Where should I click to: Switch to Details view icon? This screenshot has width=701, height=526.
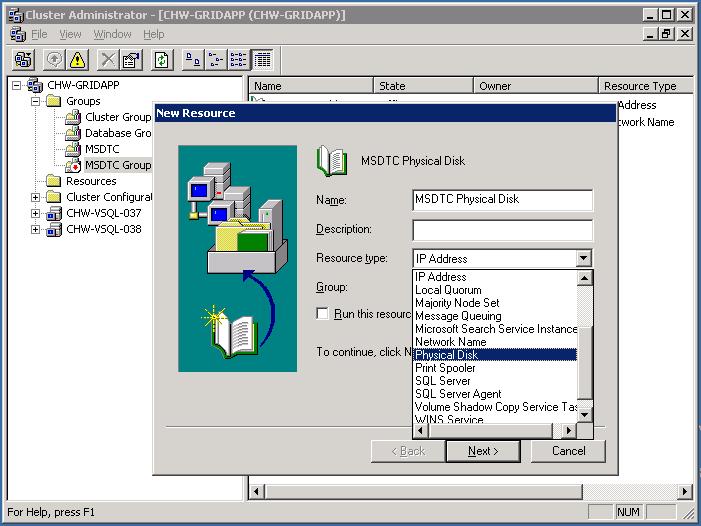tap(262, 59)
